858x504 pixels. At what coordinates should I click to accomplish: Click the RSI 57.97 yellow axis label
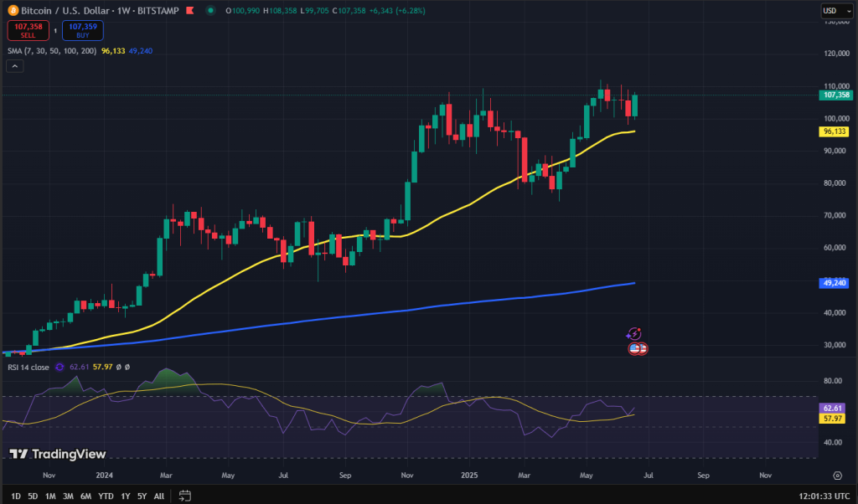832,419
